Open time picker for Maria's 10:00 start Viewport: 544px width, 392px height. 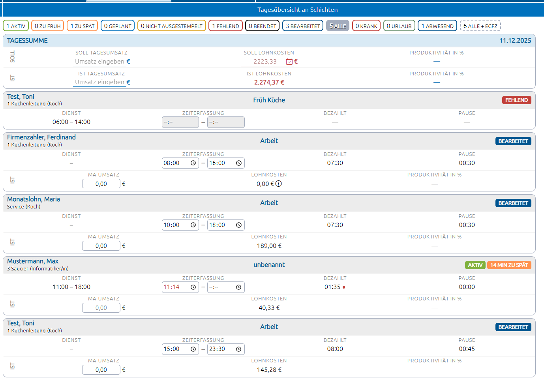point(193,225)
